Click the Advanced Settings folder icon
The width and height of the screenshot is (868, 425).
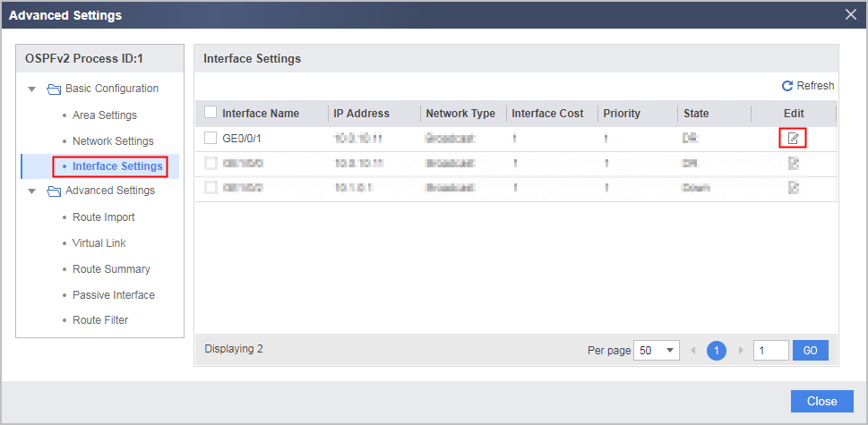[x=53, y=191]
